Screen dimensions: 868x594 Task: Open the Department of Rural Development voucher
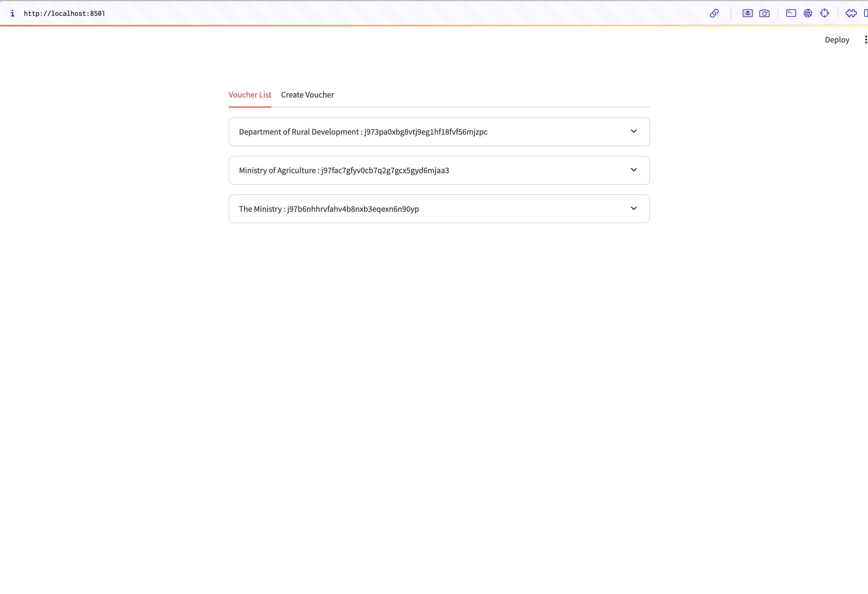(363, 132)
